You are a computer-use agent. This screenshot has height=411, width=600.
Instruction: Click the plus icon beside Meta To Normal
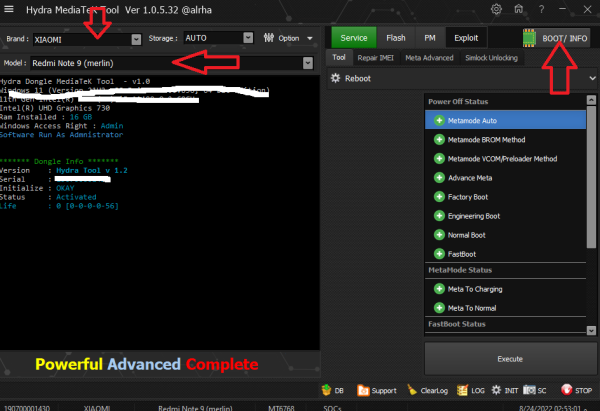tap(439, 308)
